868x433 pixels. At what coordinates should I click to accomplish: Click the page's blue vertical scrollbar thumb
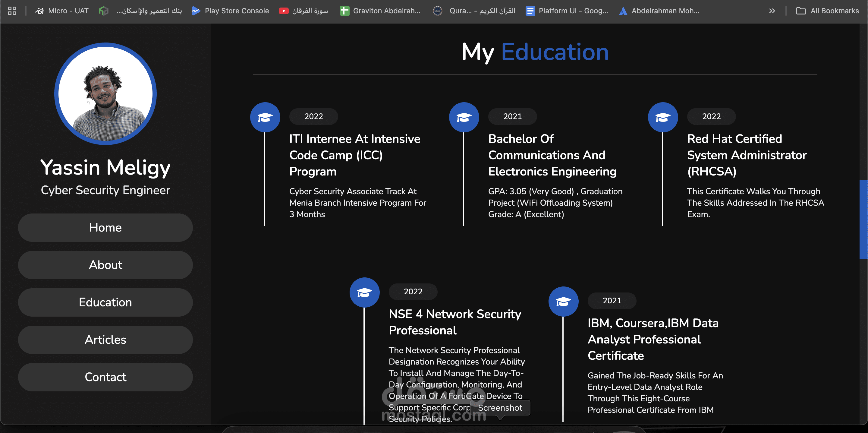[x=863, y=219]
